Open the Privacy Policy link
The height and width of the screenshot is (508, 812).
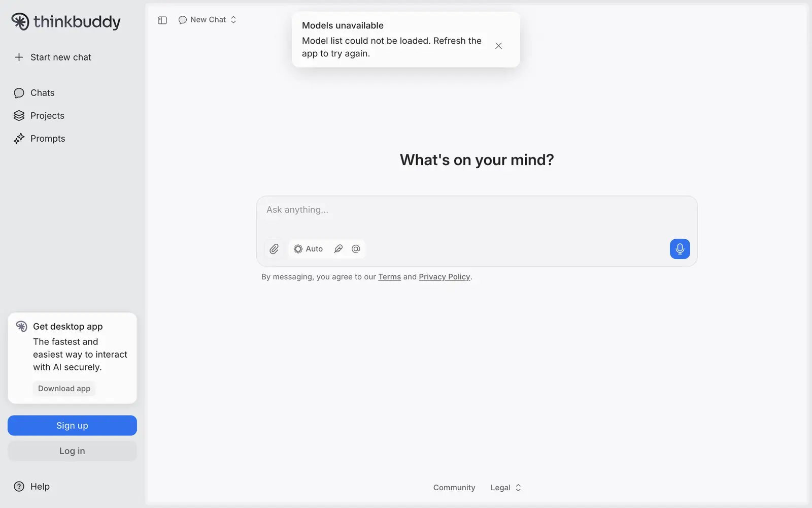[x=445, y=277]
